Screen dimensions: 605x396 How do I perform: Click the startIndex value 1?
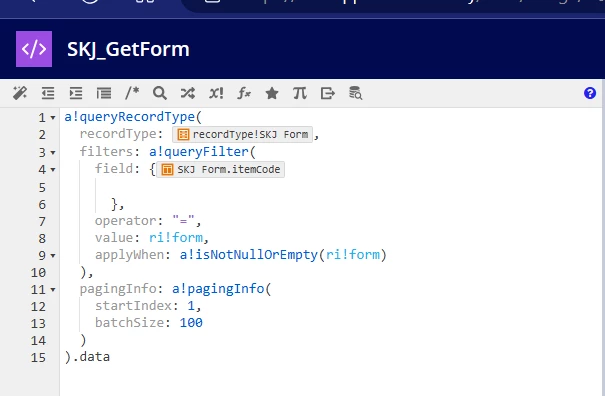point(191,306)
